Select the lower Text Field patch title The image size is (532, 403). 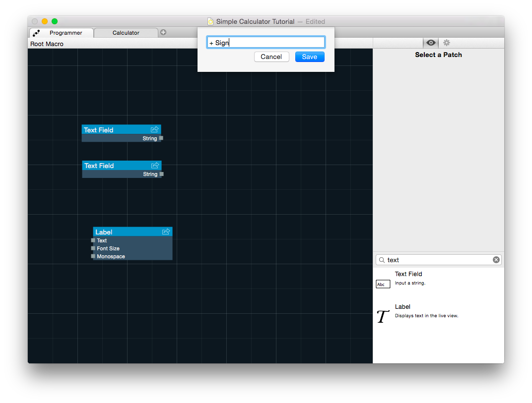coord(99,166)
